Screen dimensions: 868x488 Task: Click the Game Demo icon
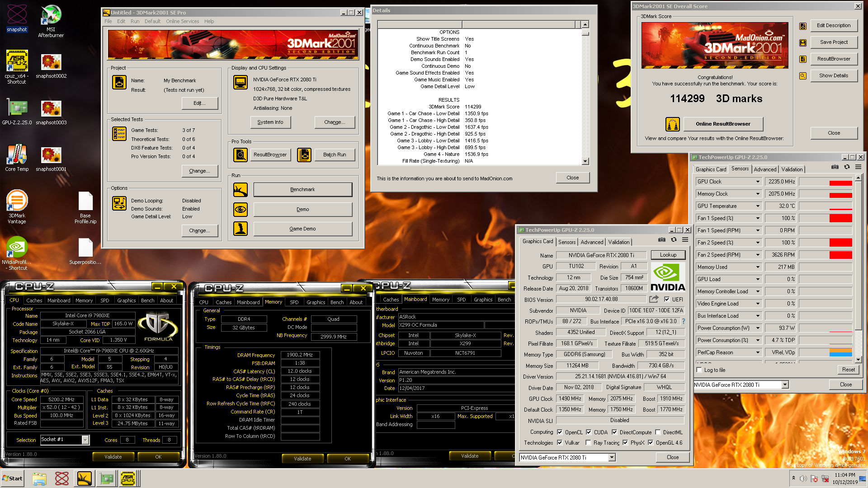pos(241,229)
